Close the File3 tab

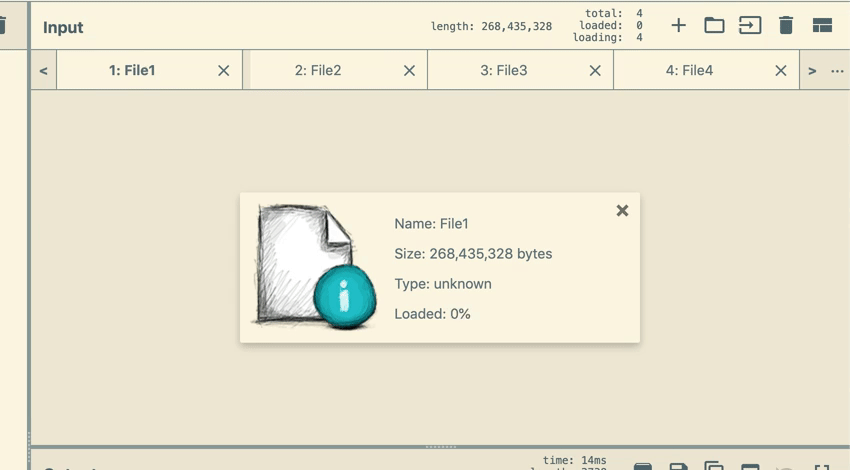coord(595,71)
